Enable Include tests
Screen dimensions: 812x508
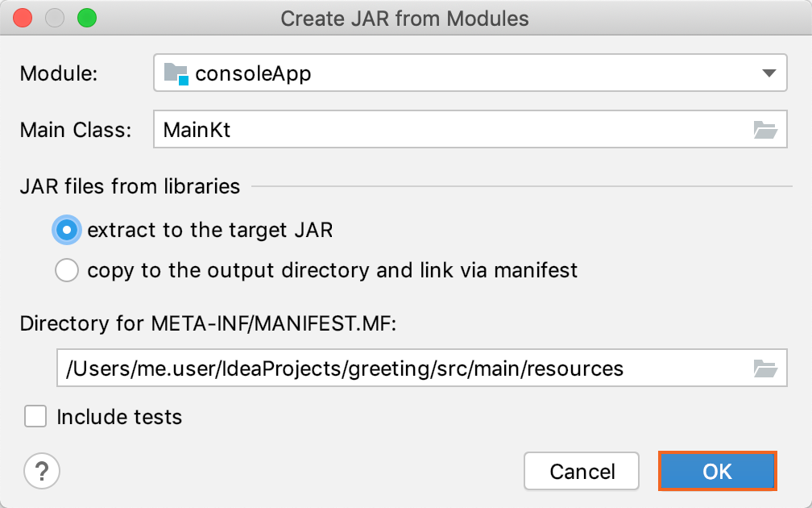pos(35,416)
